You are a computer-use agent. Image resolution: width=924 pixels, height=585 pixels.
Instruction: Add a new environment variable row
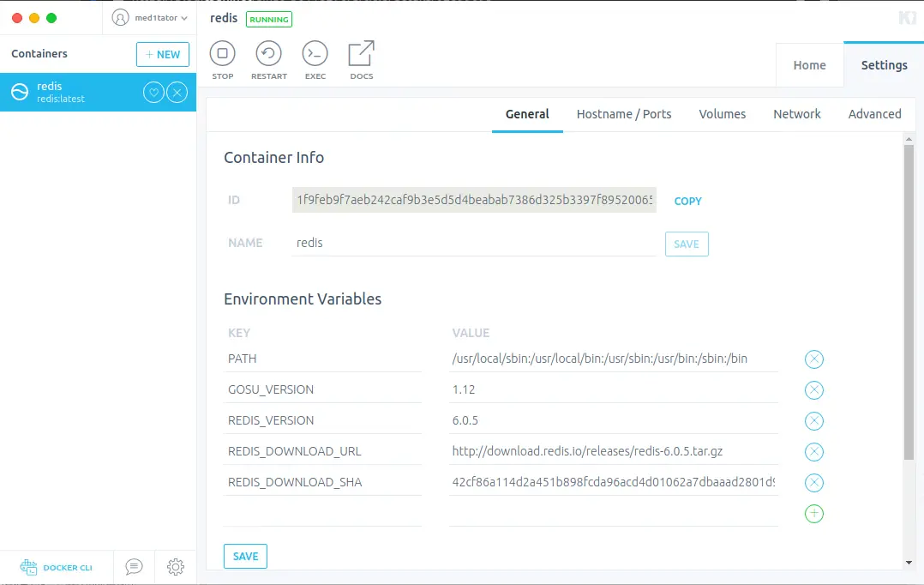813,514
